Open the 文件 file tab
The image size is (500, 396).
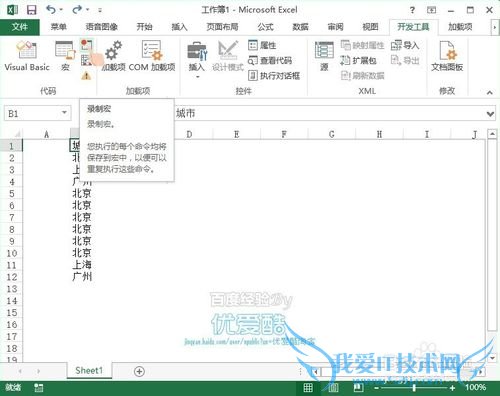click(20, 27)
